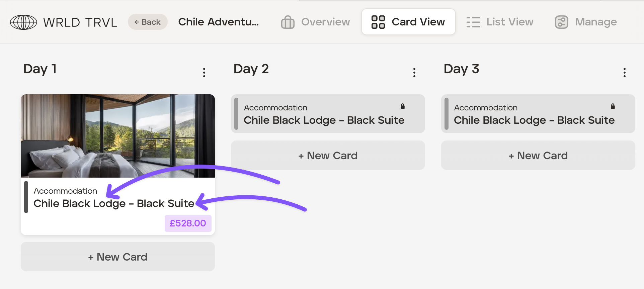The height and width of the screenshot is (289, 644).
Task: Click the Card View grid icon
Action: click(378, 22)
